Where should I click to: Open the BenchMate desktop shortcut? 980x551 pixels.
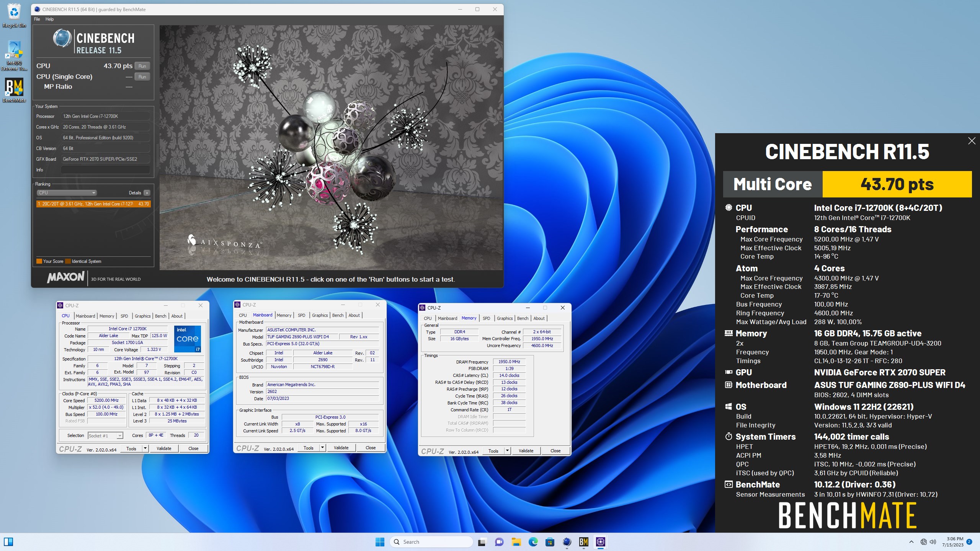point(14,90)
